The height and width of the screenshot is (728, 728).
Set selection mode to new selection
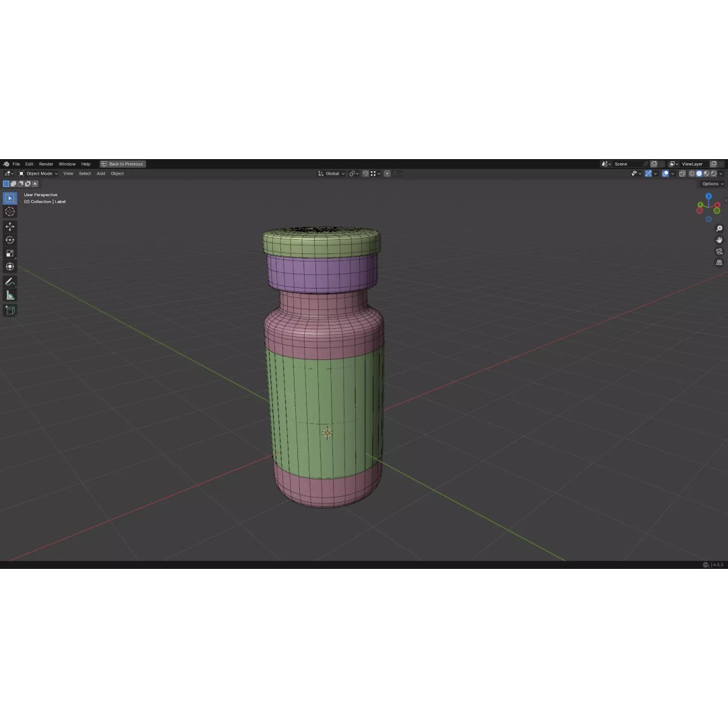(6, 184)
